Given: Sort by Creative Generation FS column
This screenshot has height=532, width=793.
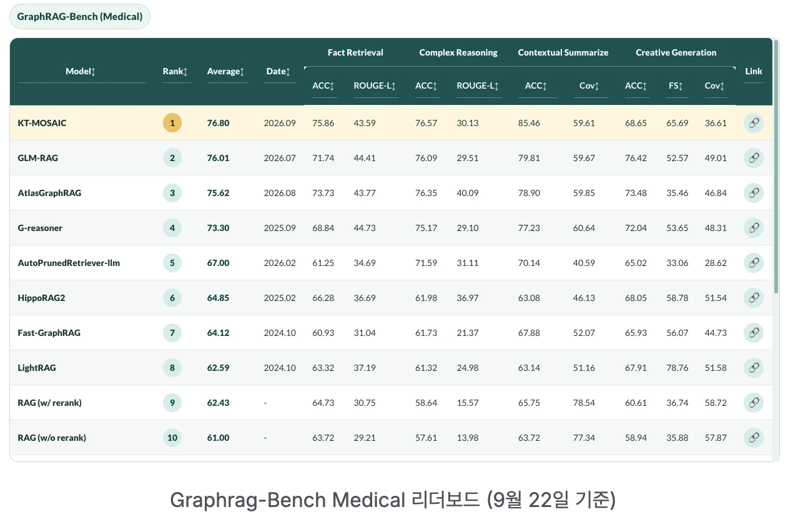Looking at the screenshot, I should 676,86.
